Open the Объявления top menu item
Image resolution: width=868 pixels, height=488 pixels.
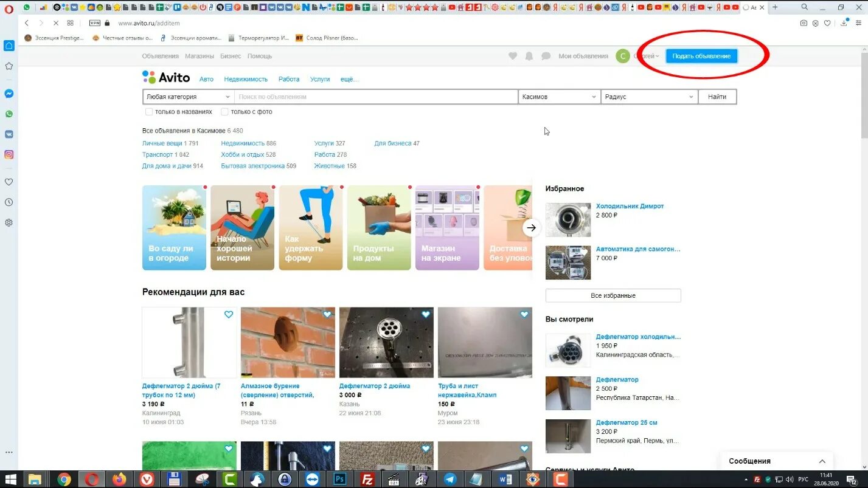[x=161, y=56]
